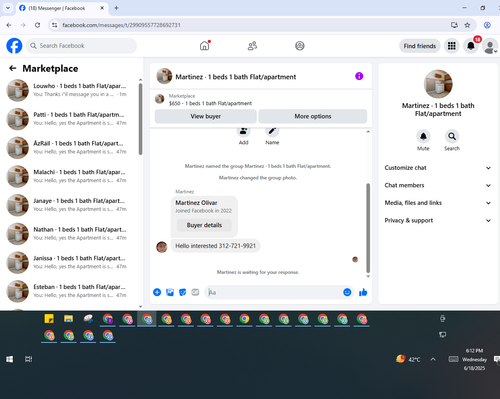Click browser back arrow
The image size is (500, 399).
(x=9, y=25)
